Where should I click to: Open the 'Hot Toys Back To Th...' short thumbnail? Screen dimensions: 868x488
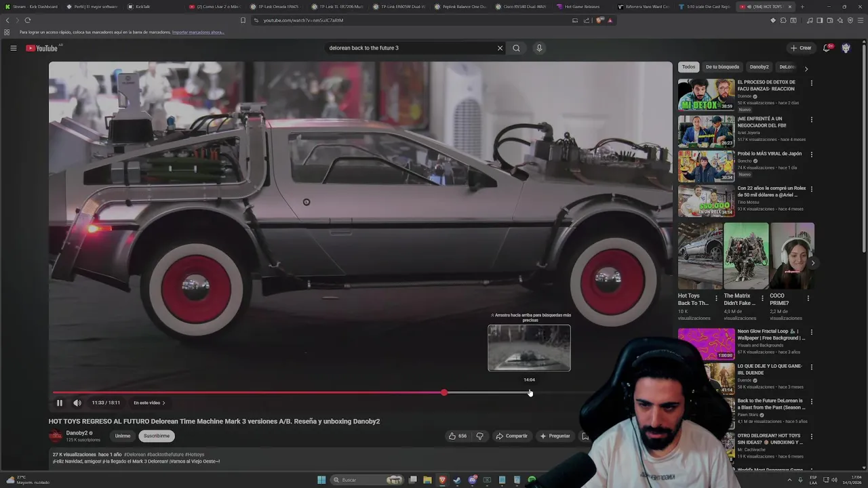point(700,256)
